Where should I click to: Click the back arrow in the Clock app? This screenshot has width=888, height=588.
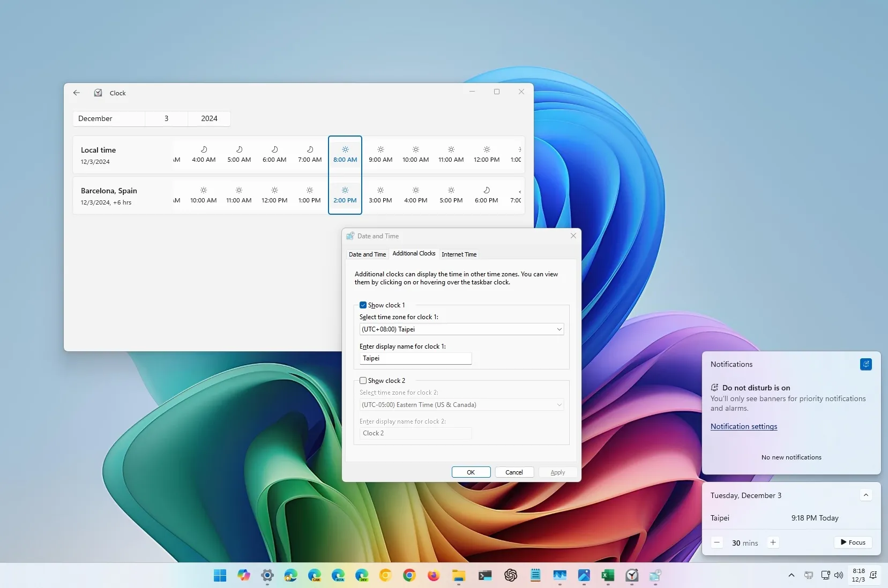coord(77,93)
